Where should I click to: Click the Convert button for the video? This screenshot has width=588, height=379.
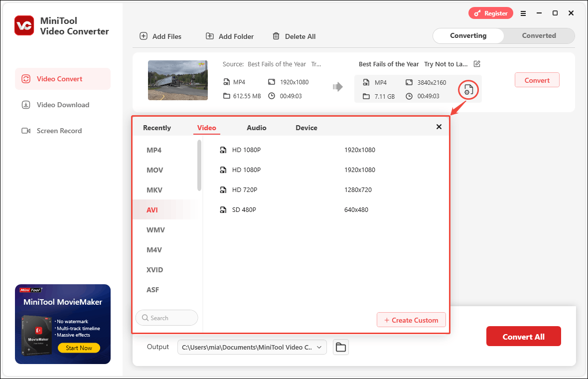point(537,80)
